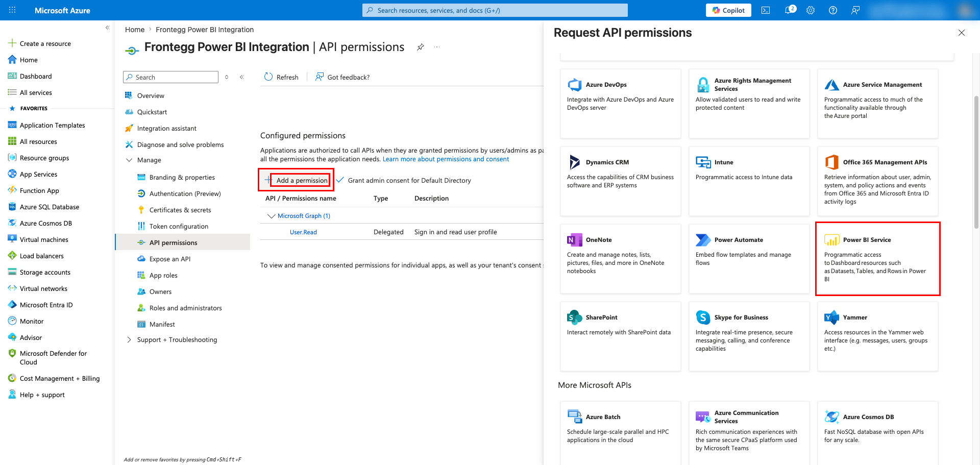Open portal settings gear
980x465 pixels.
[x=811, y=10]
